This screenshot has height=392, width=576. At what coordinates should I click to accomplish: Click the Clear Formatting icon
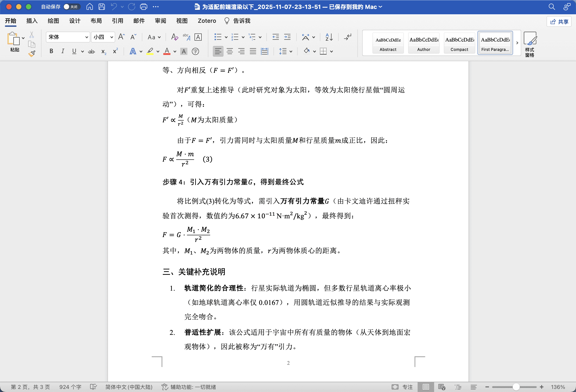(x=174, y=37)
